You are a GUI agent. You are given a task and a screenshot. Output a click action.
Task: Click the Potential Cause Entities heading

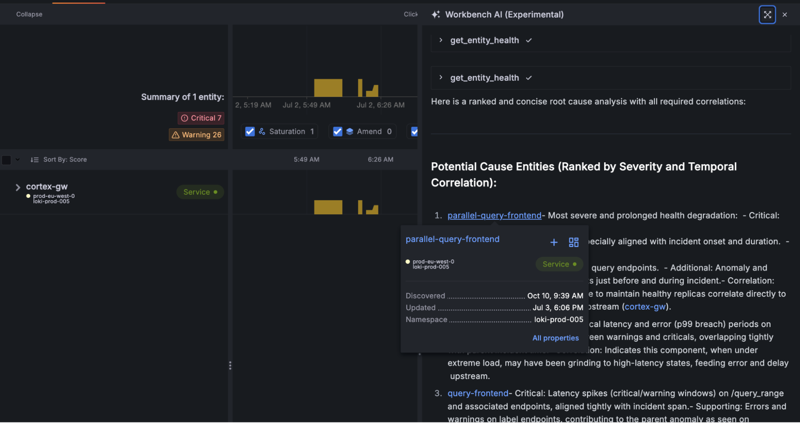pyautogui.click(x=584, y=175)
